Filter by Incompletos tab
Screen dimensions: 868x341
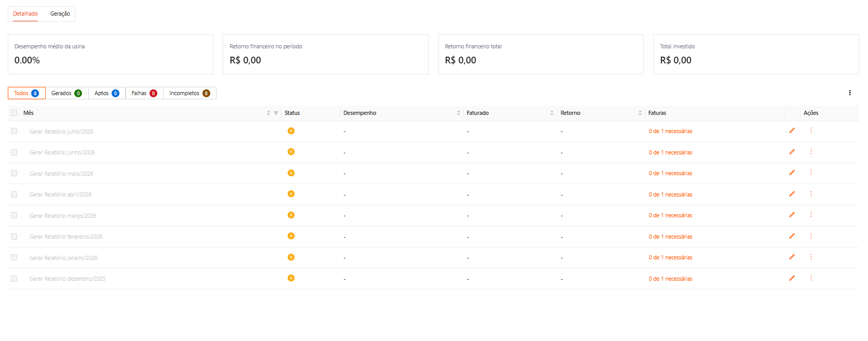click(189, 93)
